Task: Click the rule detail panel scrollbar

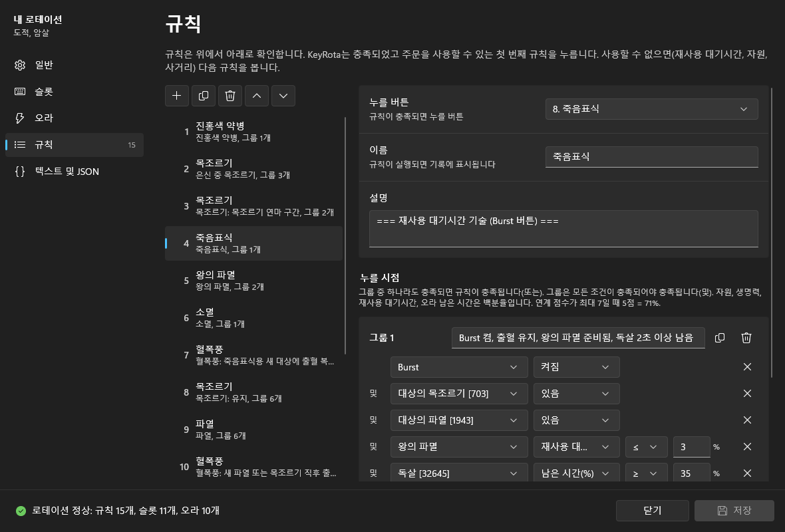Action: click(x=772, y=233)
